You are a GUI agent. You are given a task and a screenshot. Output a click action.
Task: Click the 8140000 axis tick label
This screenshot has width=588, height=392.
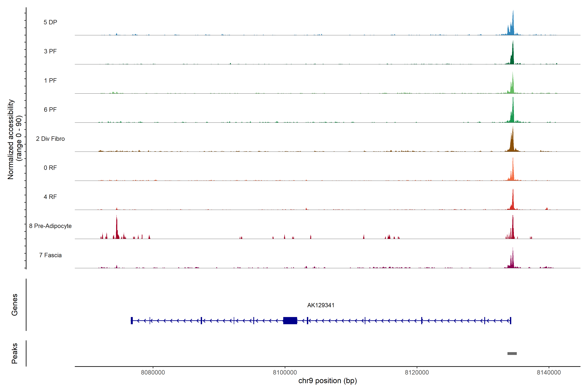click(x=549, y=373)
